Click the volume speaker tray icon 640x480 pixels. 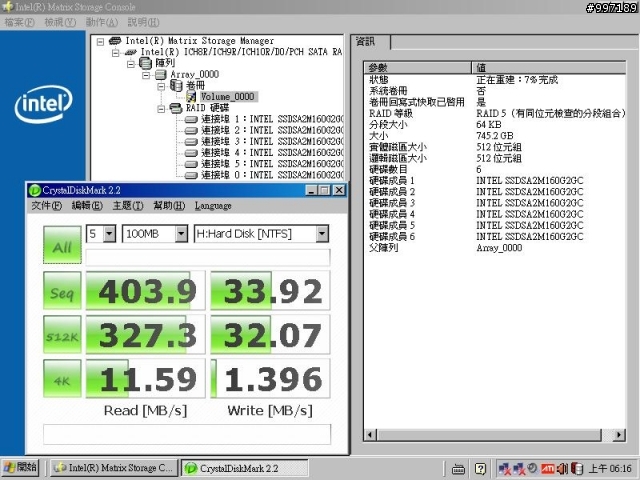pyautogui.click(x=562, y=469)
